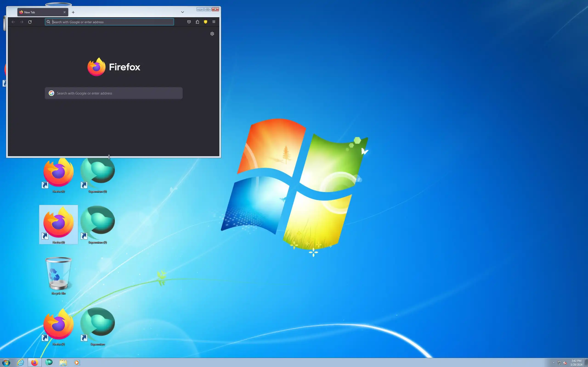Reload the current page
Screen dimensions: 588x367
30,22
